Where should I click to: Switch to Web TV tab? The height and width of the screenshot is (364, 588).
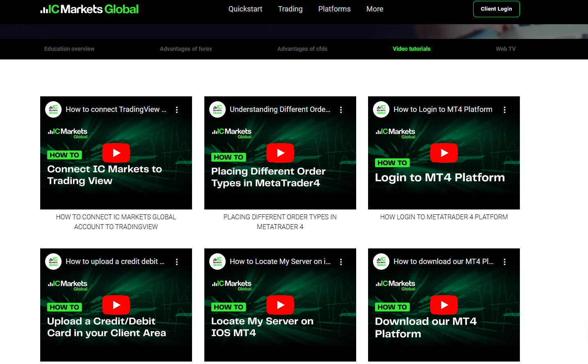coord(506,49)
